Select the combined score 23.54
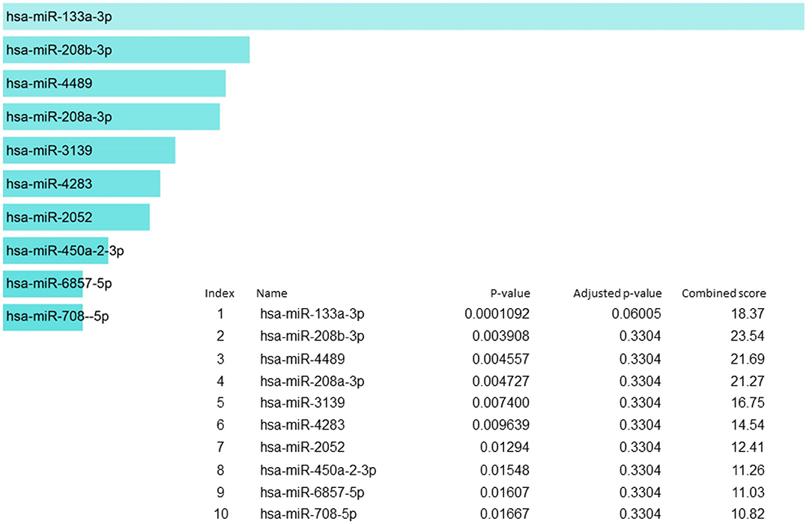Image resolution: width=812 pixels, height=524 pixels. tap(748, 337)
